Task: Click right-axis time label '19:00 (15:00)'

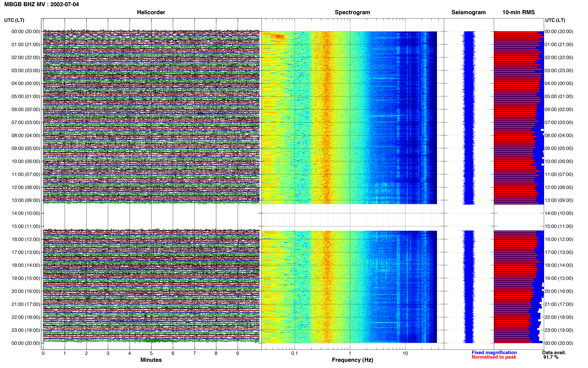Action: coord(559,278)
